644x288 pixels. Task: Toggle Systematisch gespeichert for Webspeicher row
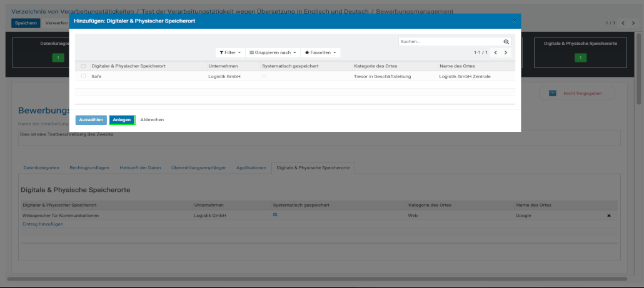[274, 215]
